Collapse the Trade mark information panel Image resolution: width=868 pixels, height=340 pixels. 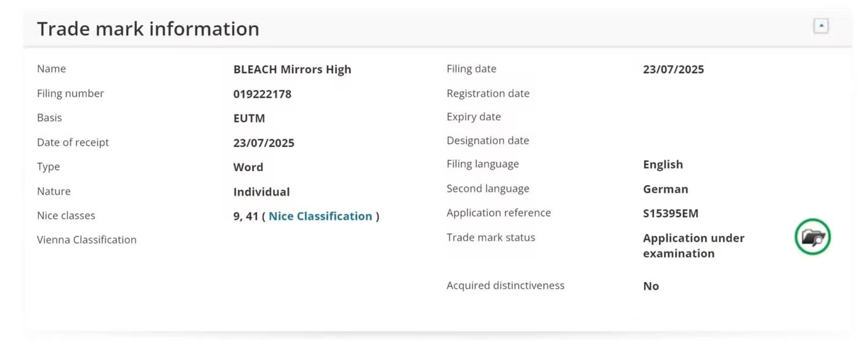(x=821, y=26)
